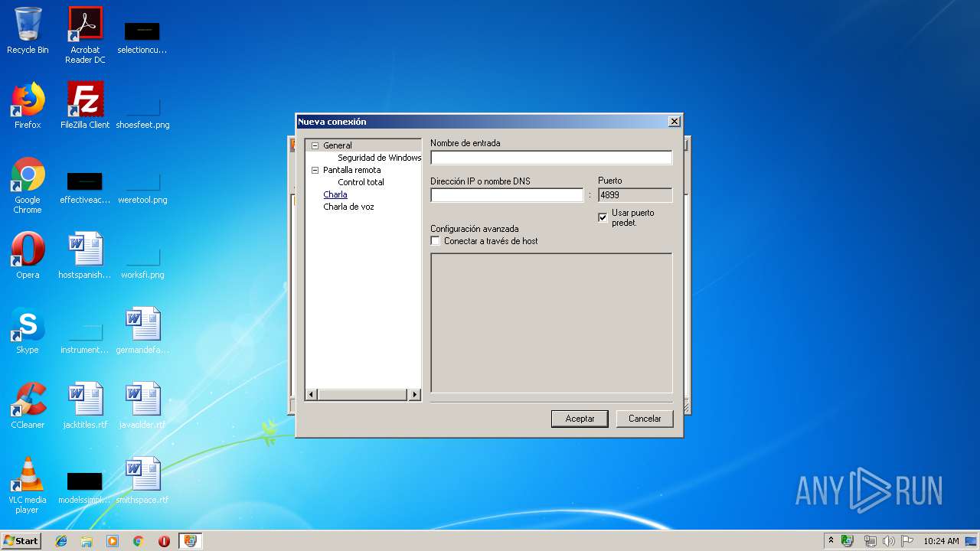Click the tree horizontal scrollbar thumb

[361, 395]
